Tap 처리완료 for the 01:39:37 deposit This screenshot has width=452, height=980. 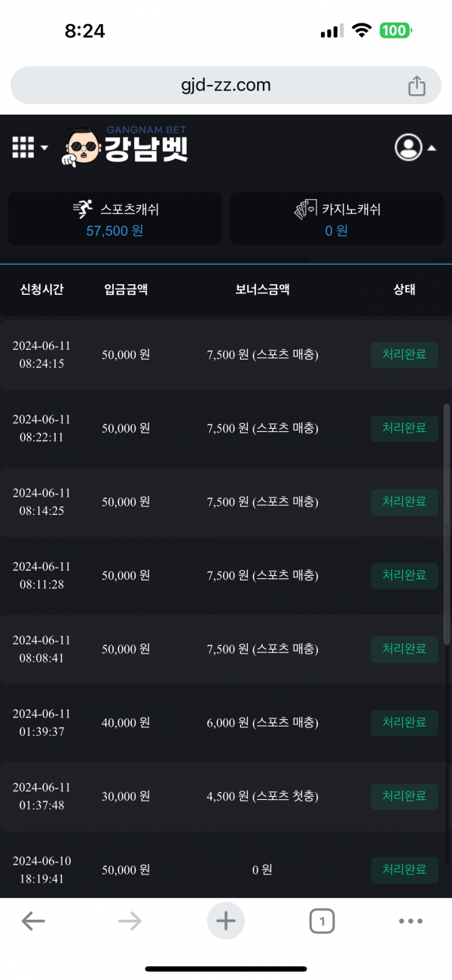pyautogui.click(x=405, y=723)
